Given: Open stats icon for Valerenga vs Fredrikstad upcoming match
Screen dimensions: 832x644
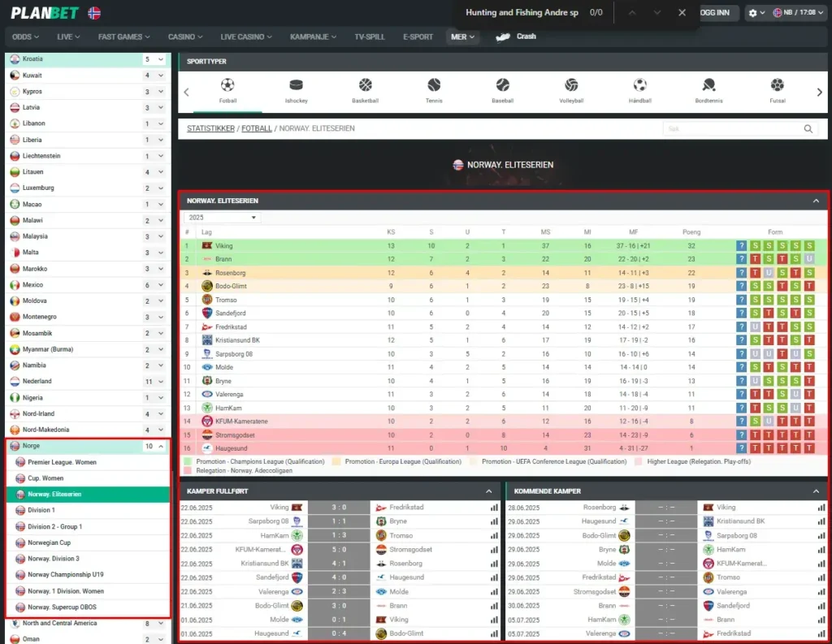Looking at the screenshot, I should click(821, 633).
